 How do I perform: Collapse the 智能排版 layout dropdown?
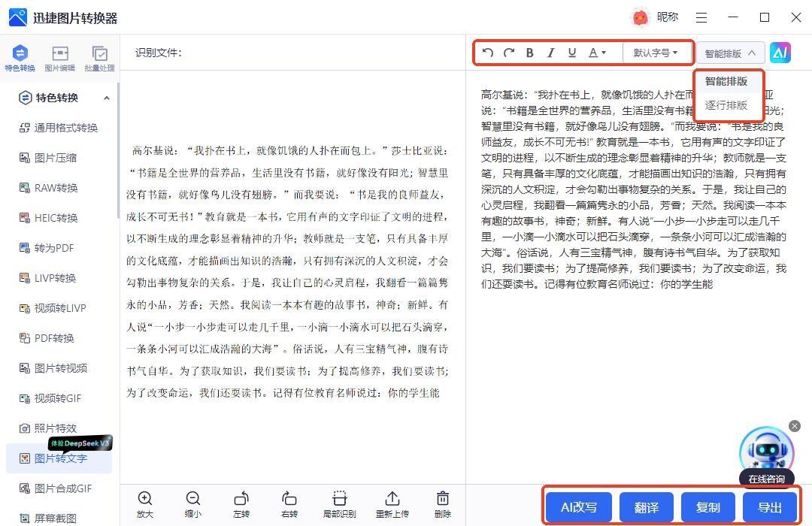click(x=730, y=53)
